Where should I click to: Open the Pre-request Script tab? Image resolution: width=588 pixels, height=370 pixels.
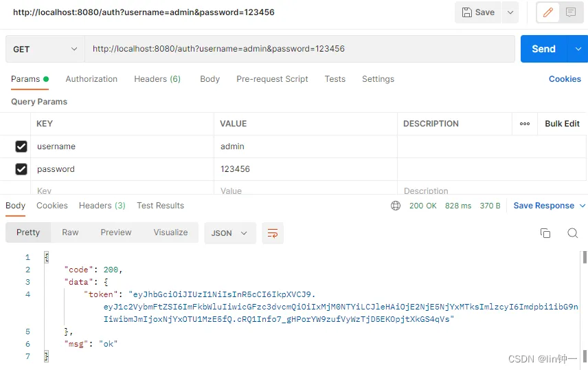pyautogui.click(x=272, y=79)
